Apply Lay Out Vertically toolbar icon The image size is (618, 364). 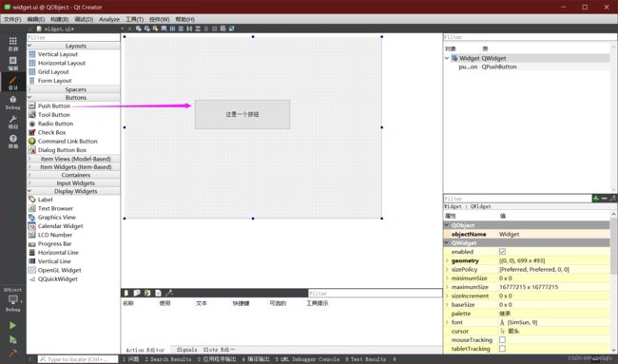(x=181, y=29)
